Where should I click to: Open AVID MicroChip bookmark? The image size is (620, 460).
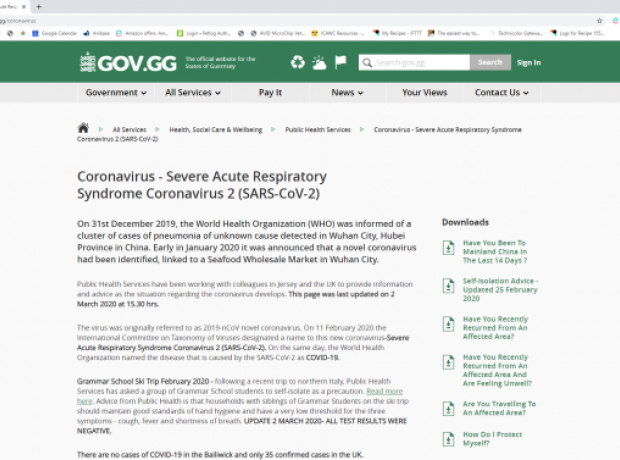[278, 33]
